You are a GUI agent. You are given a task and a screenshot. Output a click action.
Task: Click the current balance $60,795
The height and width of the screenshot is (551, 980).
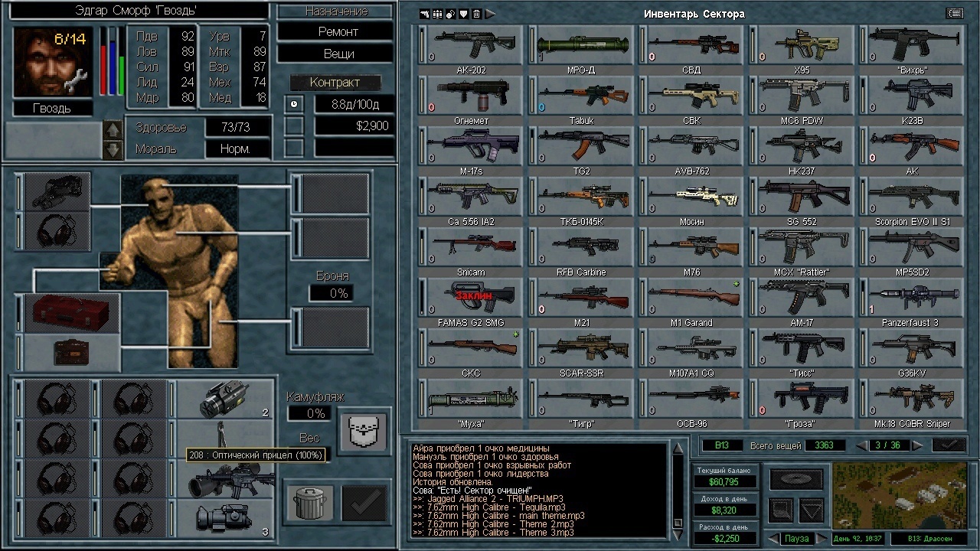pyautogui.click(x=725, y=482)
